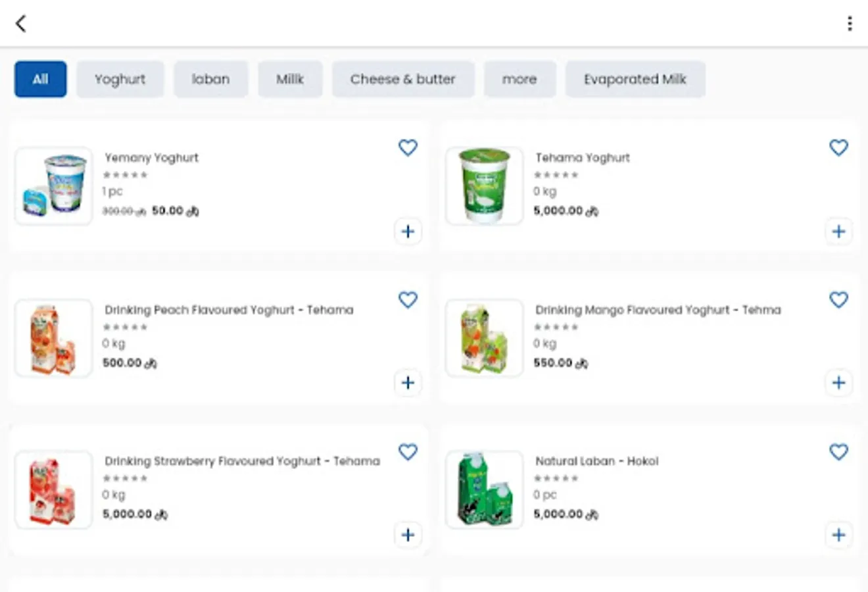Switch to the Yoghurt category
Viewport: 868px width, 592px height.
120,79
